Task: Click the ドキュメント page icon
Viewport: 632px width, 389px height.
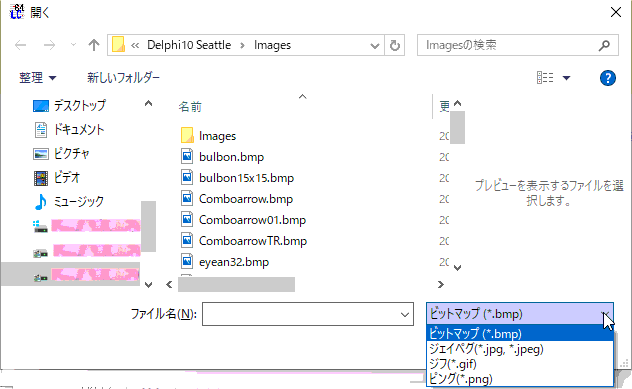Action: 41,130
